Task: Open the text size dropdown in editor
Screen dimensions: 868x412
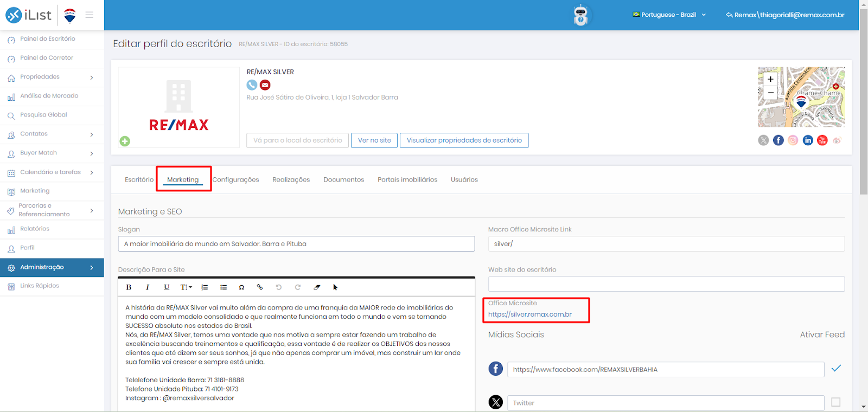Action: pos(186,287)
